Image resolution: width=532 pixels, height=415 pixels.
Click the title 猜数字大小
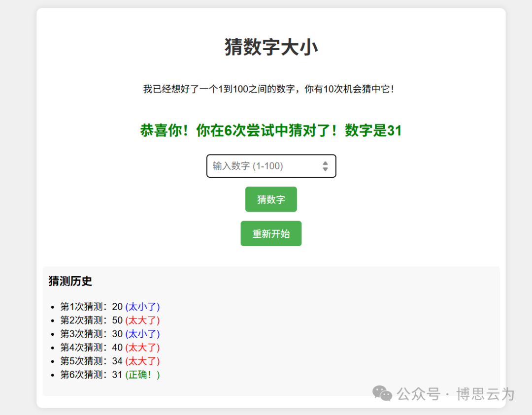[x=271, y=47]
